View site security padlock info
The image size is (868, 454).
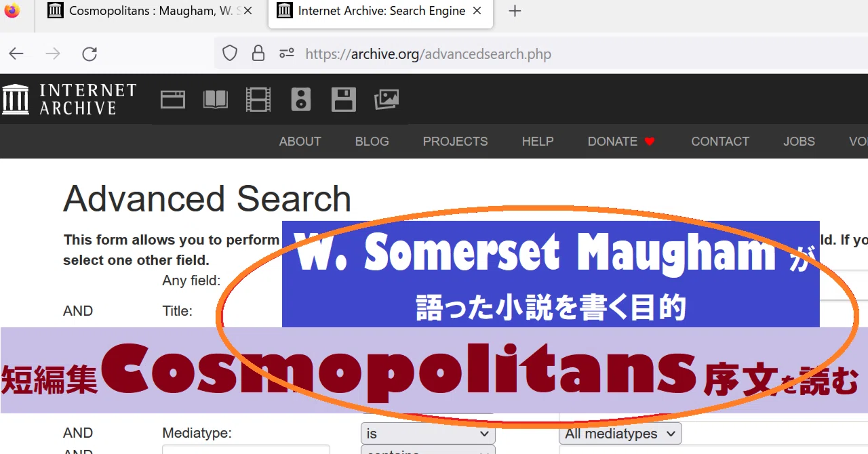[258, 54]
